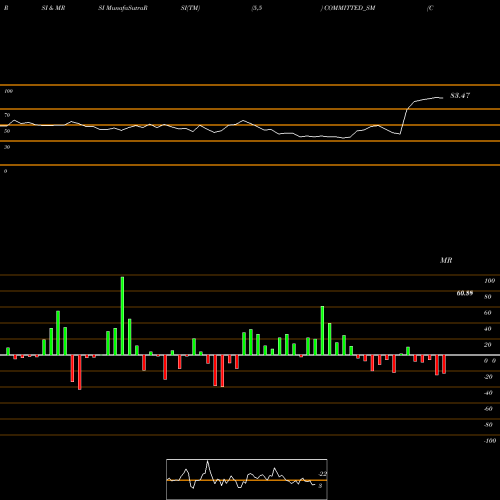Open the mini line chart thumbnail at bottom
The image size is (500, 500).
click(x=247, y=479)
